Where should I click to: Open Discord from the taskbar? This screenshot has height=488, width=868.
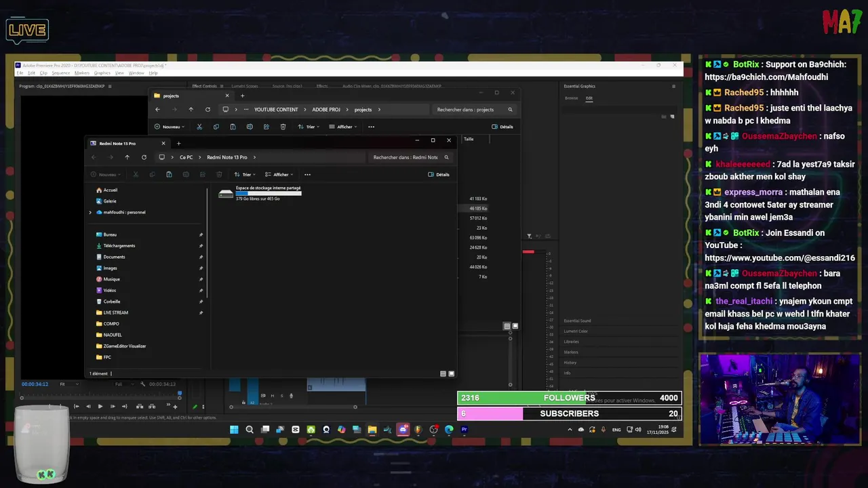(403, 430)
